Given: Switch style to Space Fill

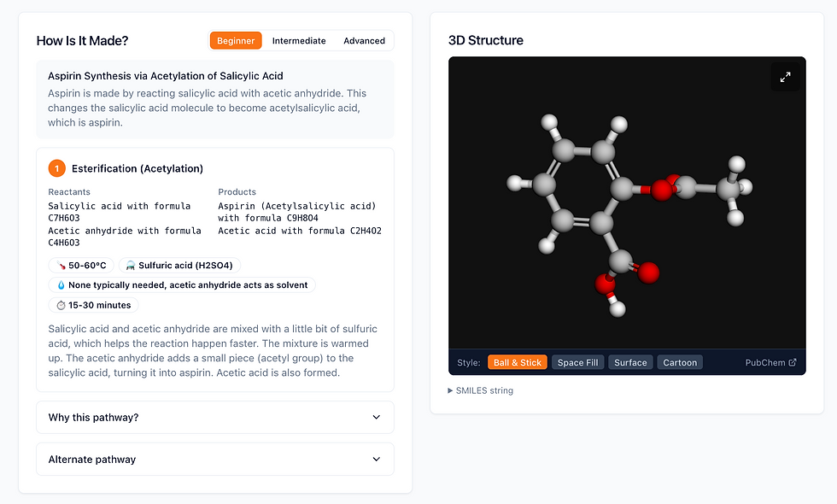Looking at the screenshot, I should pyautogui.click(x=577, y=362).
